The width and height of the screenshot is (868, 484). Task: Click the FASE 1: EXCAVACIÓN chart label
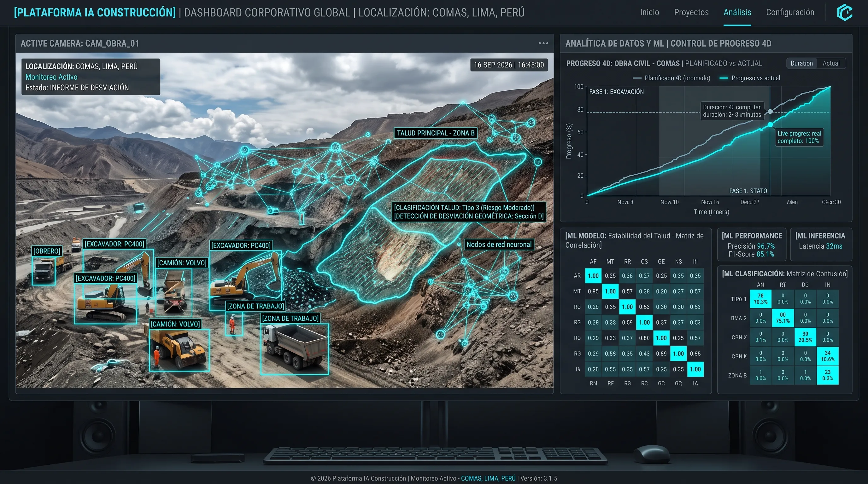[x=616, y=92]
